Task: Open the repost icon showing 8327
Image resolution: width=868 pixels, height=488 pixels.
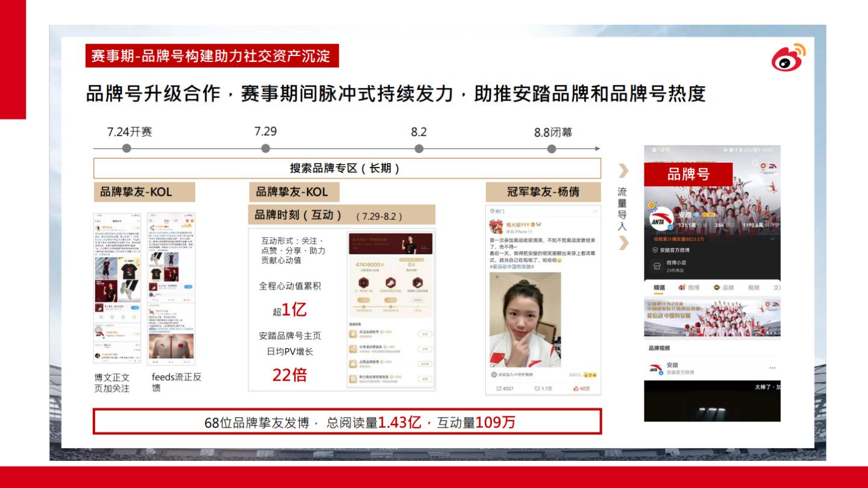Action: [499, 389]
